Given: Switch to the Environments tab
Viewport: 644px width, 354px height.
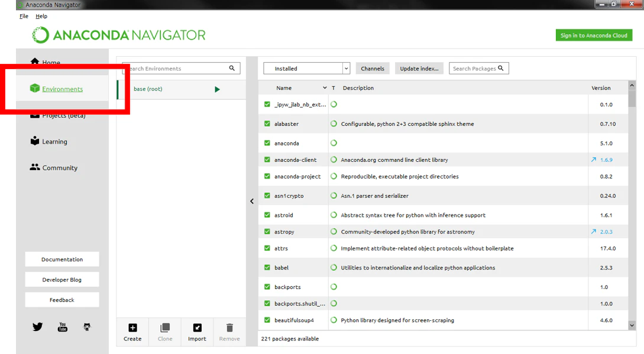Looking at the screenshot, I should 62,89.
